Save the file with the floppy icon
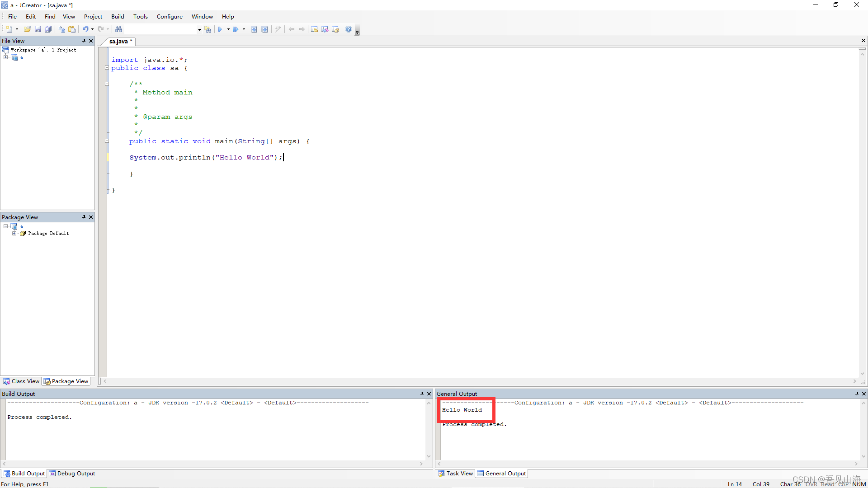 38,29
